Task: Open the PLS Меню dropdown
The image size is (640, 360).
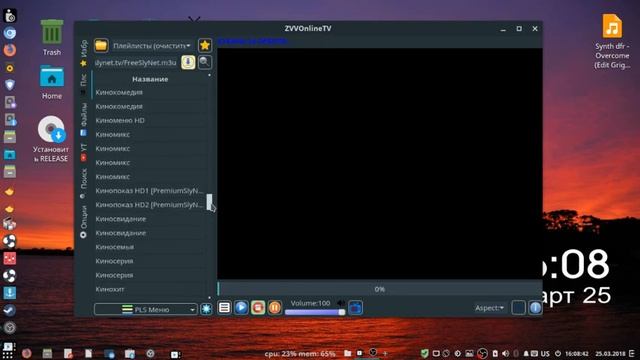Action: pyautogui.click(x=146, y=309)
